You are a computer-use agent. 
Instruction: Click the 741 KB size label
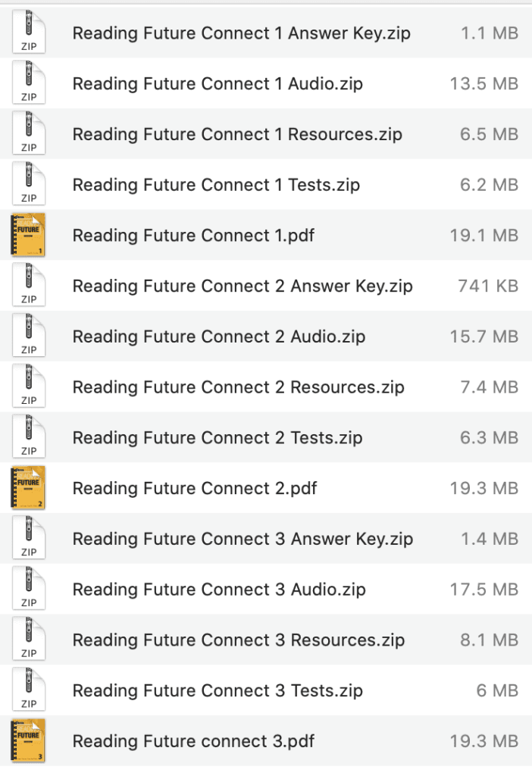click(x=485, y=286)
